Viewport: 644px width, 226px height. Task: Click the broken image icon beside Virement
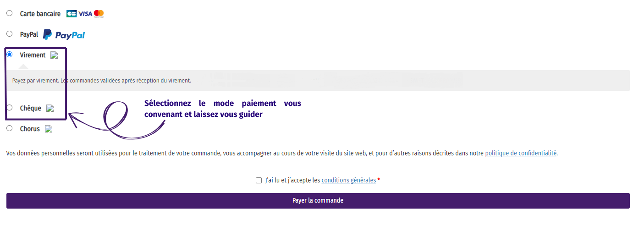pyautogui.click(x=54, y=55)
